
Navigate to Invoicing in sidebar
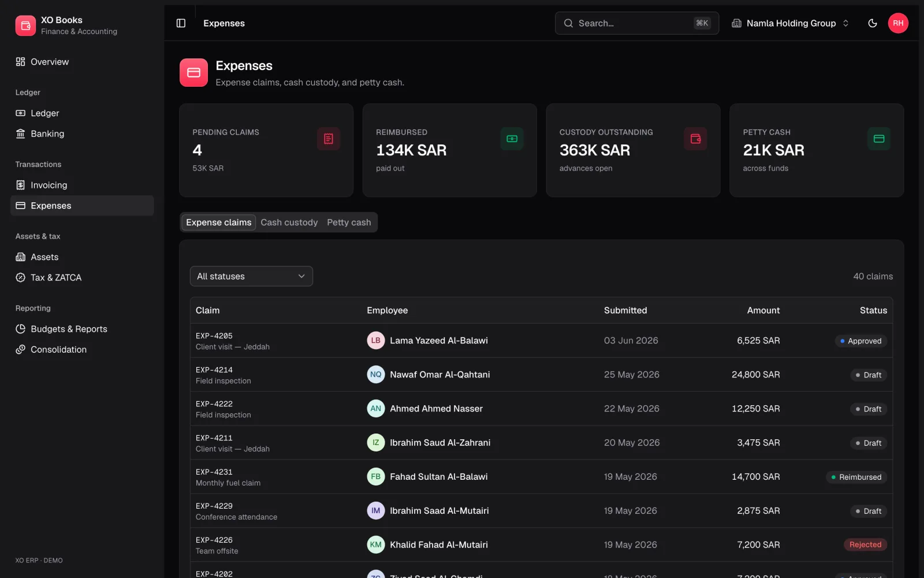(82, 185)
